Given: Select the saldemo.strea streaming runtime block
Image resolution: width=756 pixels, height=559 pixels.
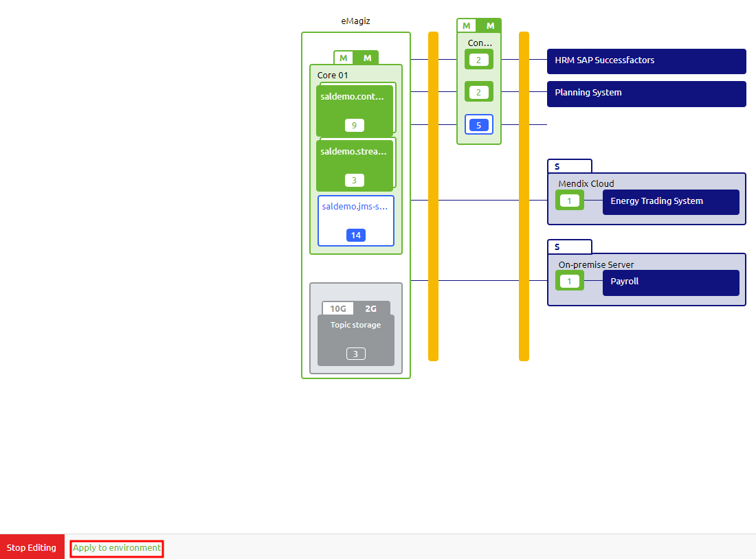Looking at the screenshot, I should [355, 165].
